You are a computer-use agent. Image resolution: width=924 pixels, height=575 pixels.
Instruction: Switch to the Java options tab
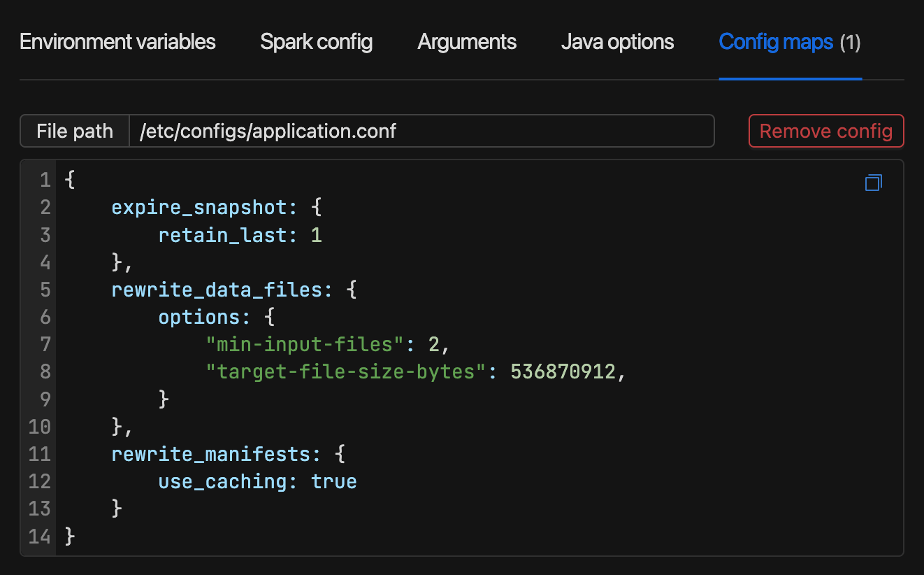pyautogui.click(x=617, y=42)
